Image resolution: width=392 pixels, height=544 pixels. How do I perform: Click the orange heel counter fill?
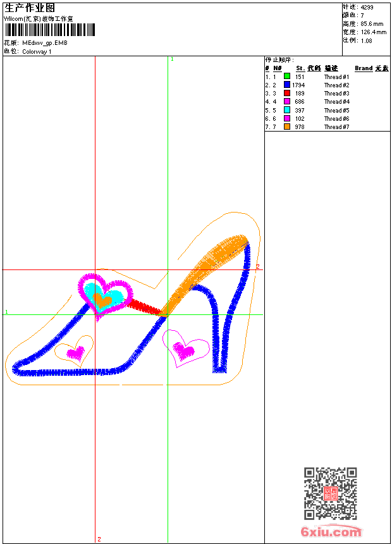coord(205,273)
